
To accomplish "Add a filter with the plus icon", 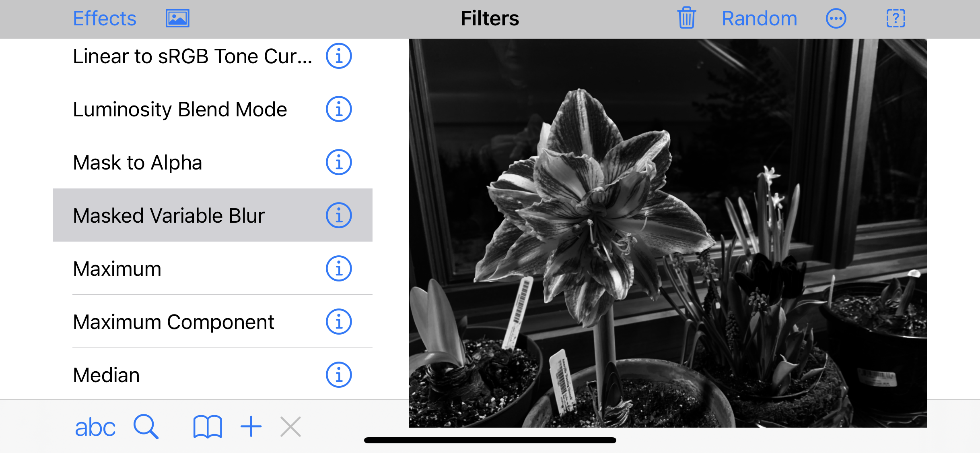I will pos(251,426).
